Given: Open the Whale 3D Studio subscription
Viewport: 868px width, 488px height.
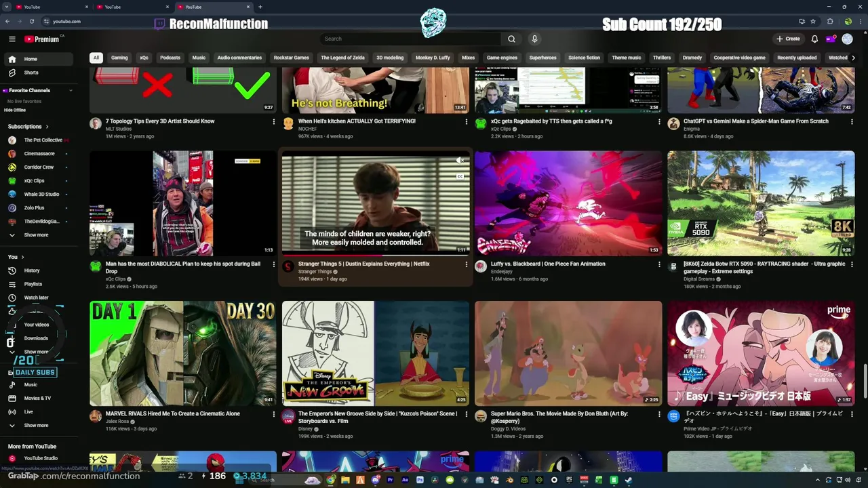Looking at the screenshot, I should click(40, 195).
